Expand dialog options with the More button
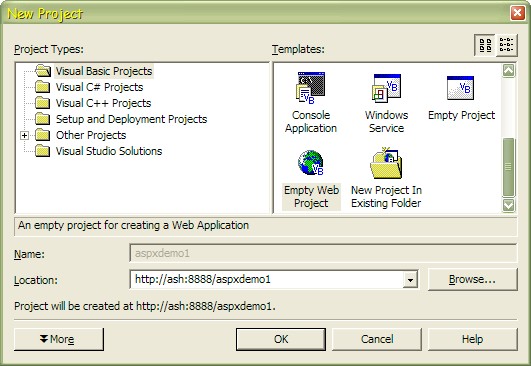Image resolution: width=531 pixels, height=366 pixels. point(59,339)
